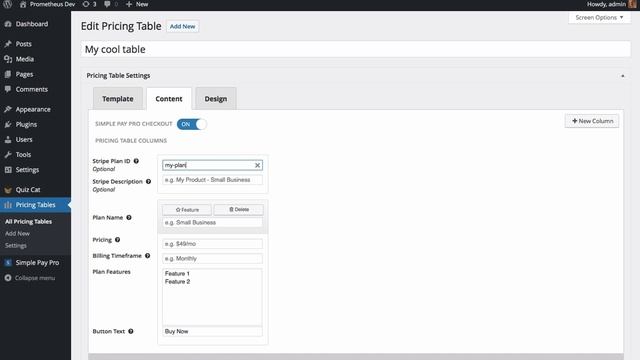Add a New Column
Screen dimensions: 640x360
pyautogui.click(x=592, y=121)
